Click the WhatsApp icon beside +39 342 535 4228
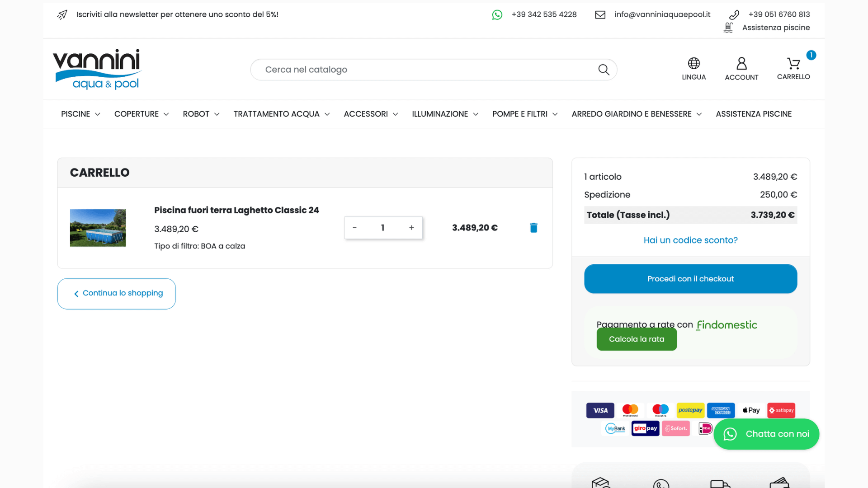Image resolution: width=868 pixels, height=488 pixels. [497, 15]
